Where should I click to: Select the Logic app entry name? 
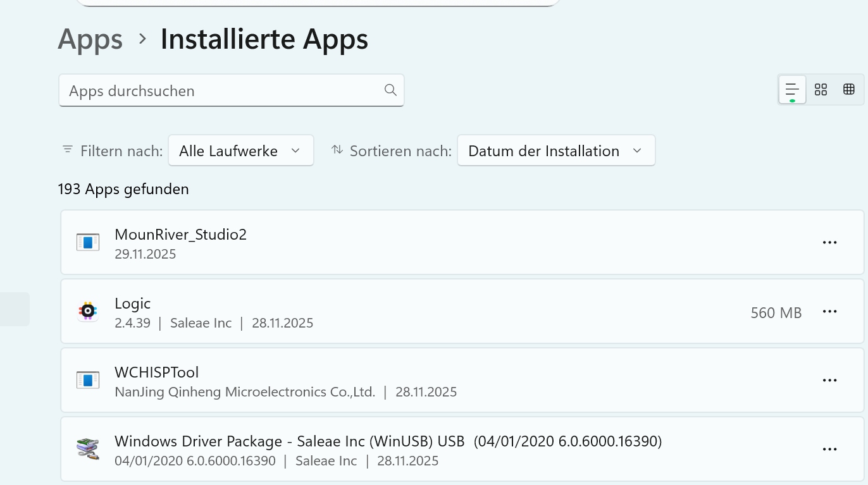click(133, 304)
